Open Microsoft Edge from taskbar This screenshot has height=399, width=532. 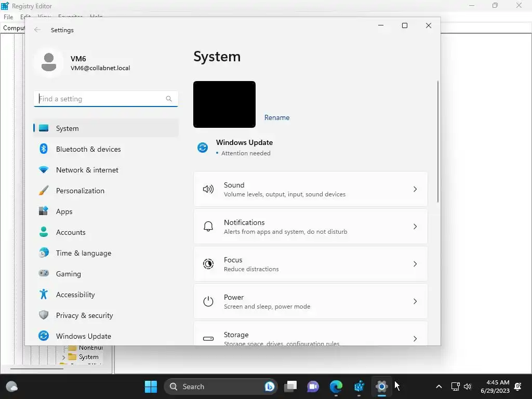click(336, 387)
